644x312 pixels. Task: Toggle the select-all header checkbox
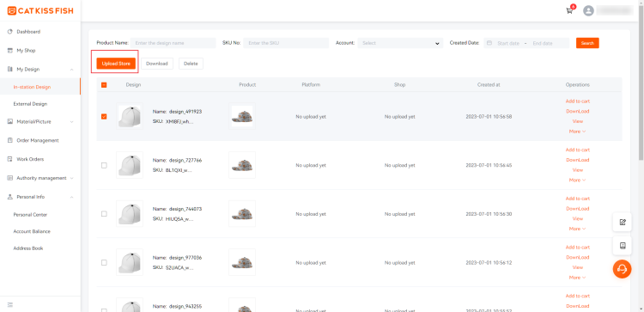(x=104, y=85)
